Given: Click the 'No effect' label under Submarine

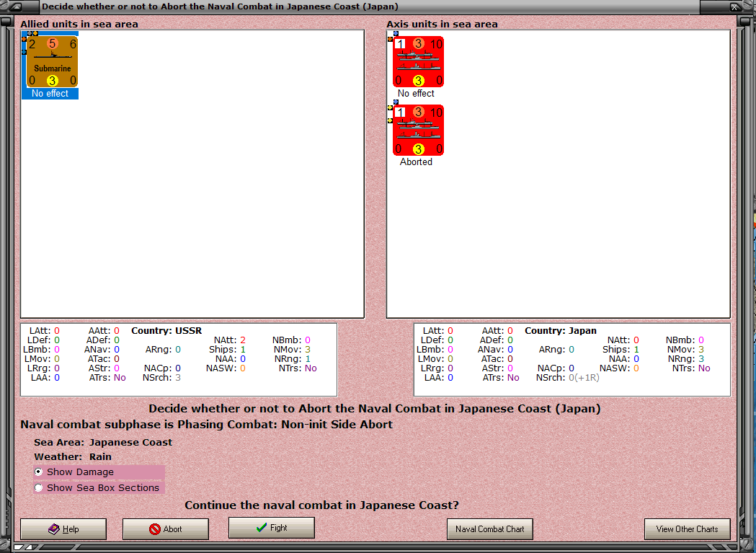Looking at the screenshot, I should [x=50, y=94].
